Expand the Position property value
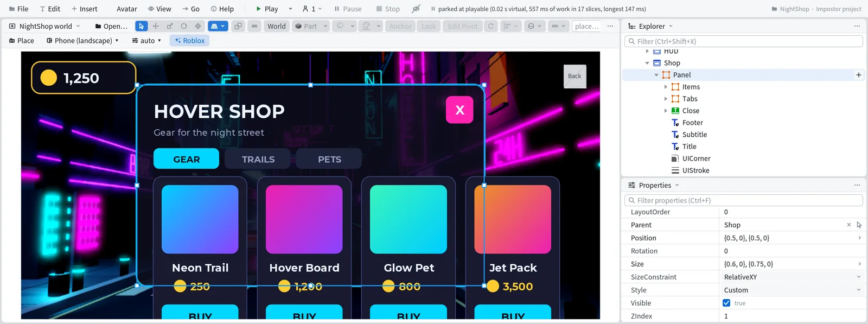 859,238
